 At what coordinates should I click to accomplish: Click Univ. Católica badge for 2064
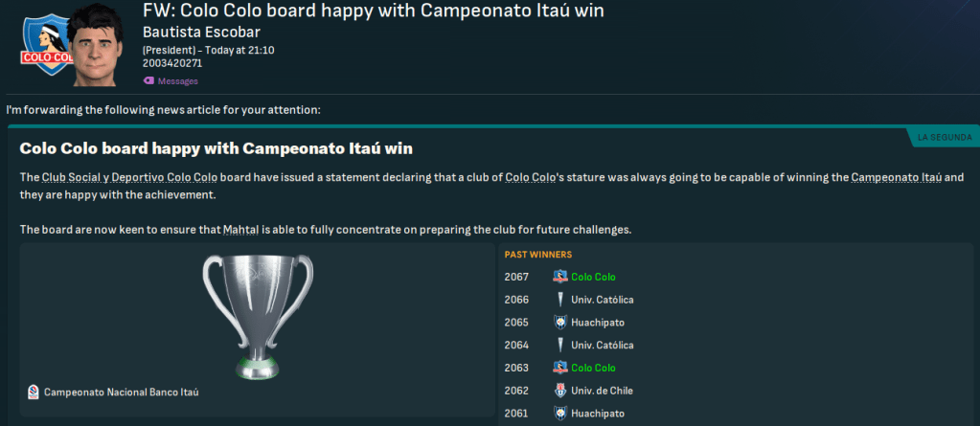[x=560, y=345]
